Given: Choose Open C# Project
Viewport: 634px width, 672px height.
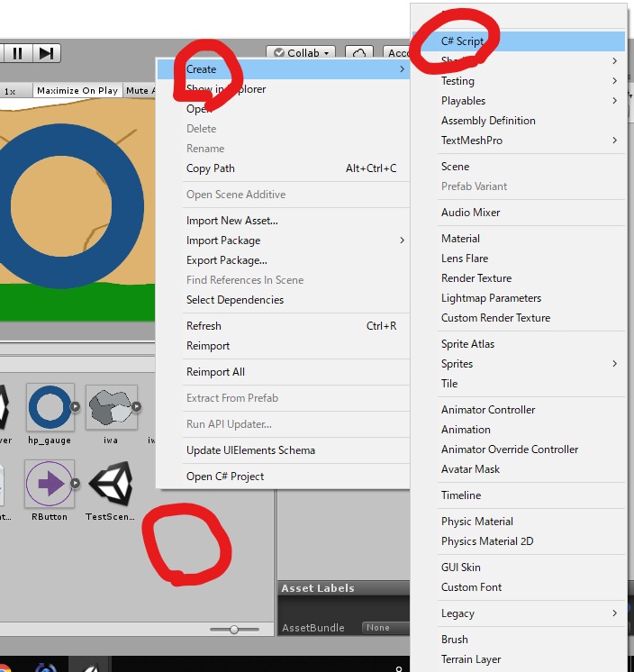Looking at the screenshot, I should tap(284, 477).
